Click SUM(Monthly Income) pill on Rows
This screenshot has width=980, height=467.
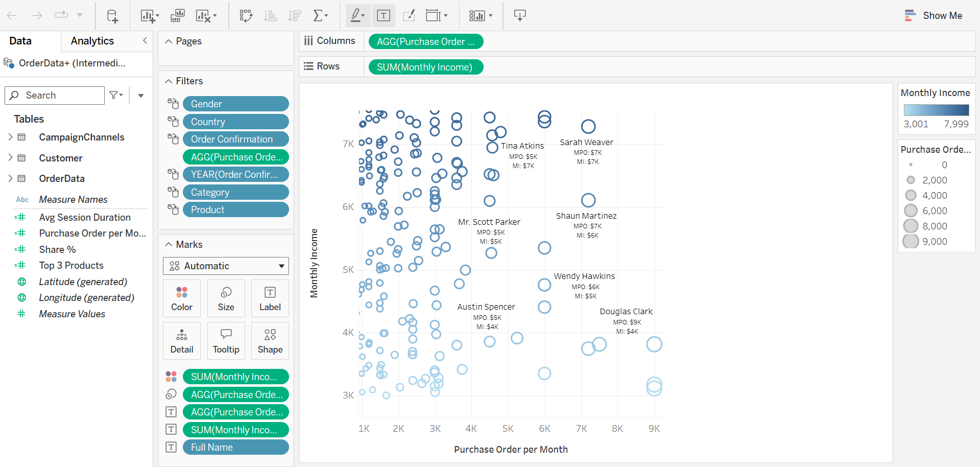pos(425,67)
